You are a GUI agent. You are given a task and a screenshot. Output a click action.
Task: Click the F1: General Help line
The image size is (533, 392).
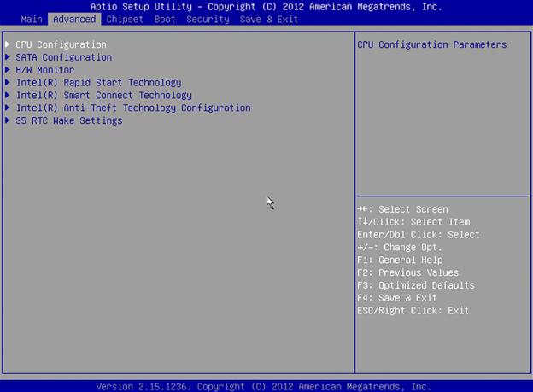point(400,260)
